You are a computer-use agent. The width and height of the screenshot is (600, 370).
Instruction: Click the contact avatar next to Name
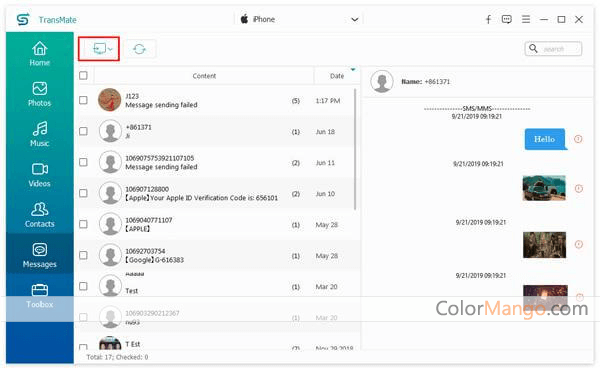coord(382,81)
